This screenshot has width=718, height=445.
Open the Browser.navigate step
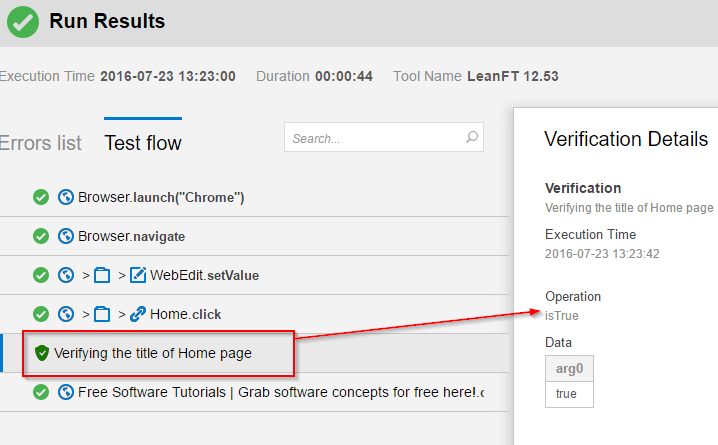pyautogui.click(x=131, y=236)
